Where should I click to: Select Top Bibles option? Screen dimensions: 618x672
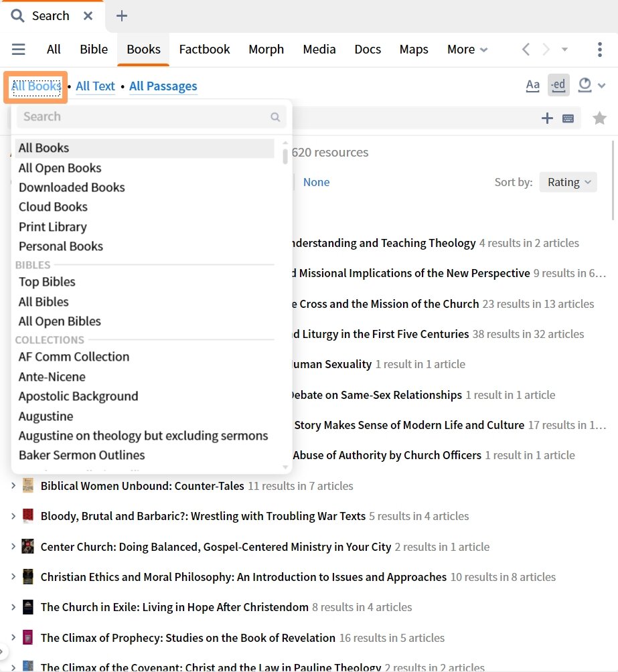47,282
